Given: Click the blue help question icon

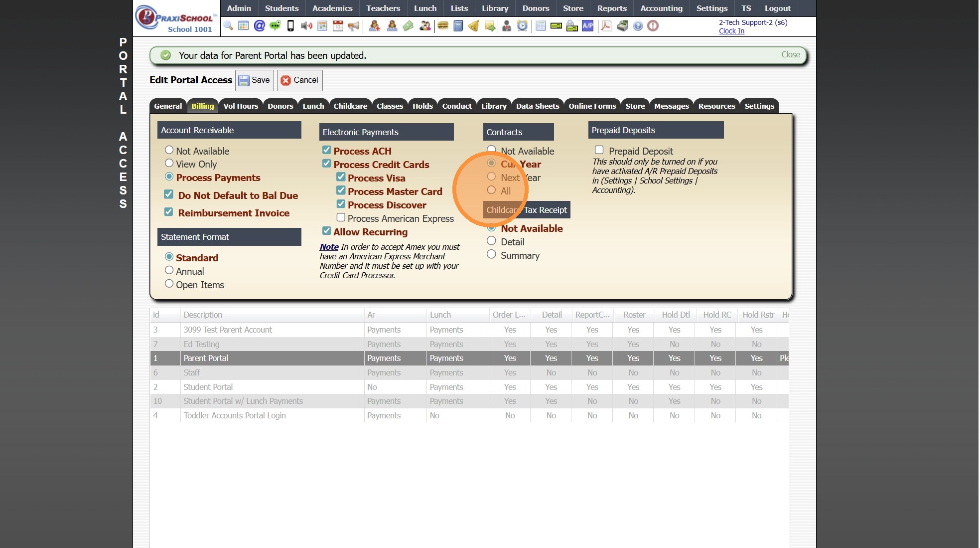Looking at the screenshot, I should point(638,26).
